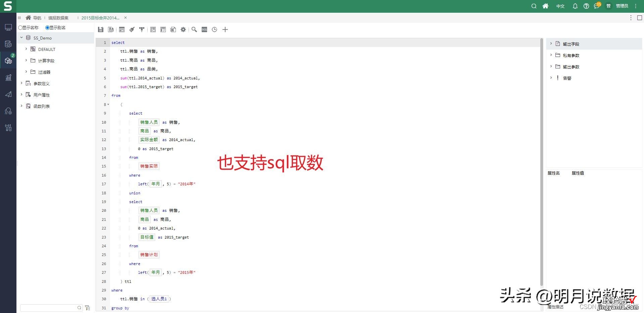Click the editor vertical scrollbar
This screenshot has height=313, width=644.
pos(542,162)
